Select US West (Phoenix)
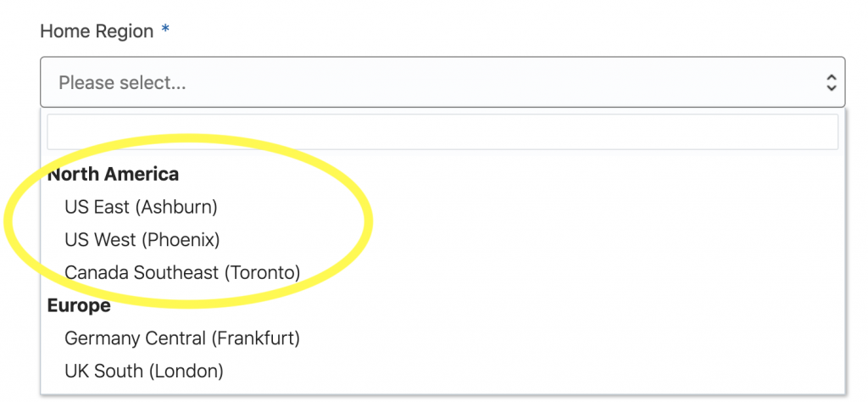Screen dimensions: 868x402 tap(142, 240)
